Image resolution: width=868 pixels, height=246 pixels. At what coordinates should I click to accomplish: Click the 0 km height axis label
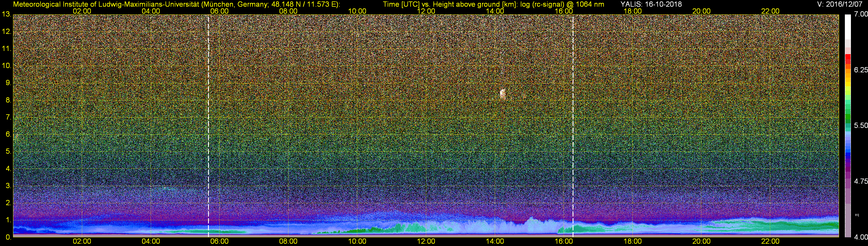8,237
